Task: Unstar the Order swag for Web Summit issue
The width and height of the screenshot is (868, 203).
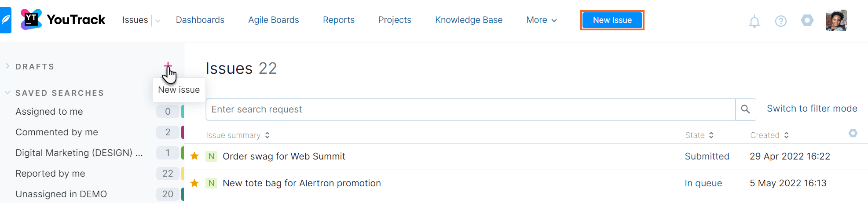Action: pyautogui.click(x=194, y=156)
